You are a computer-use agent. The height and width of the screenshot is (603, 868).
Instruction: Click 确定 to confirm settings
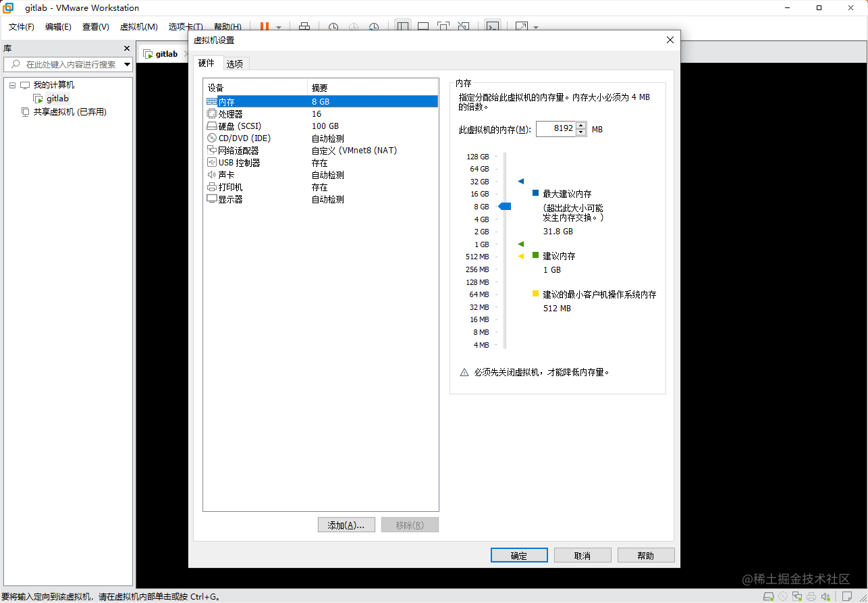coord(518,555)
